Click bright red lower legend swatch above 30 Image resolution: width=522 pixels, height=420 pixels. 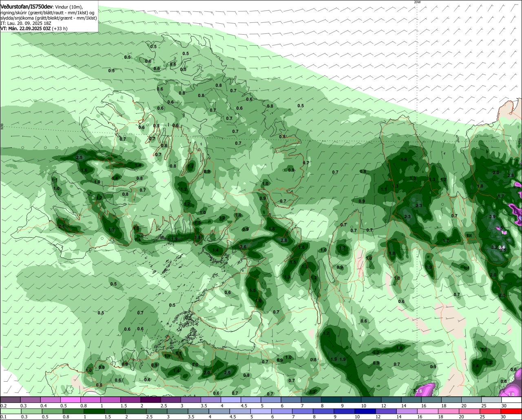tap(512, 411)
